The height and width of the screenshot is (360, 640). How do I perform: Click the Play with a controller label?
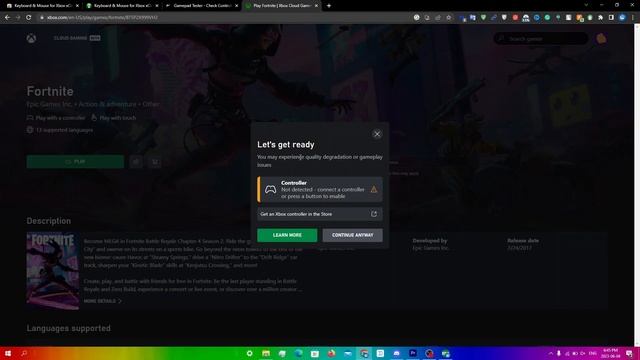point(60,118)
